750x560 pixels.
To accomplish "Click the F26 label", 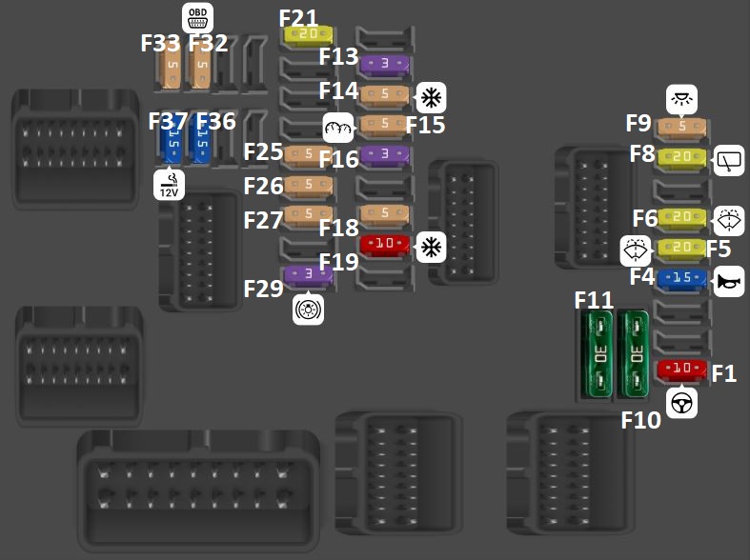I will (x=263, y=187).
